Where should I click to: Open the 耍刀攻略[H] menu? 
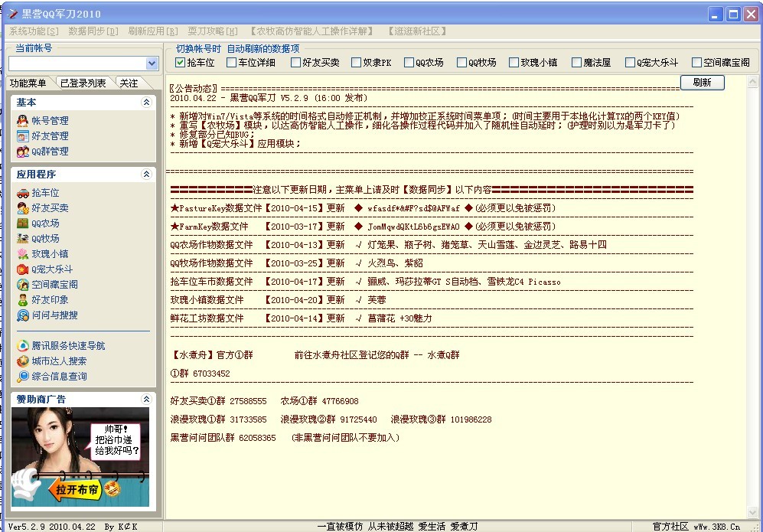click(x=213, y=31)
